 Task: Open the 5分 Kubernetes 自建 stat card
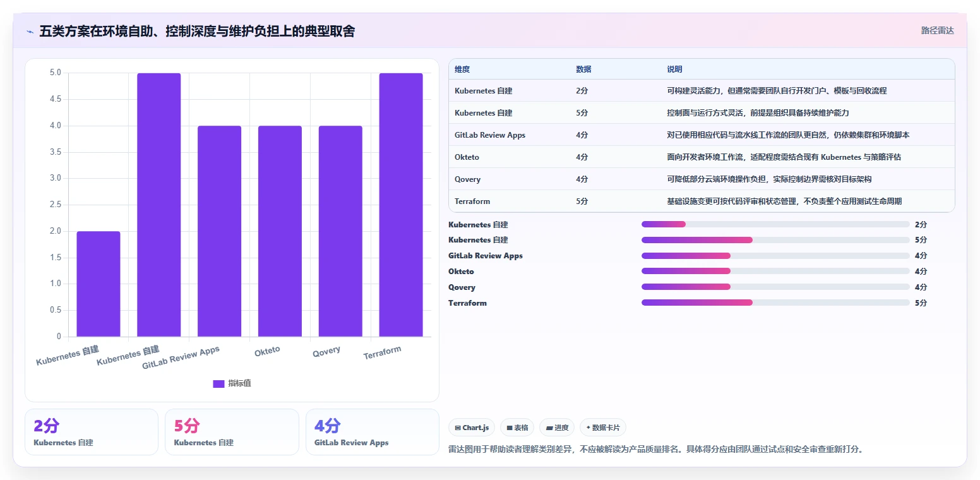(232, 432)
